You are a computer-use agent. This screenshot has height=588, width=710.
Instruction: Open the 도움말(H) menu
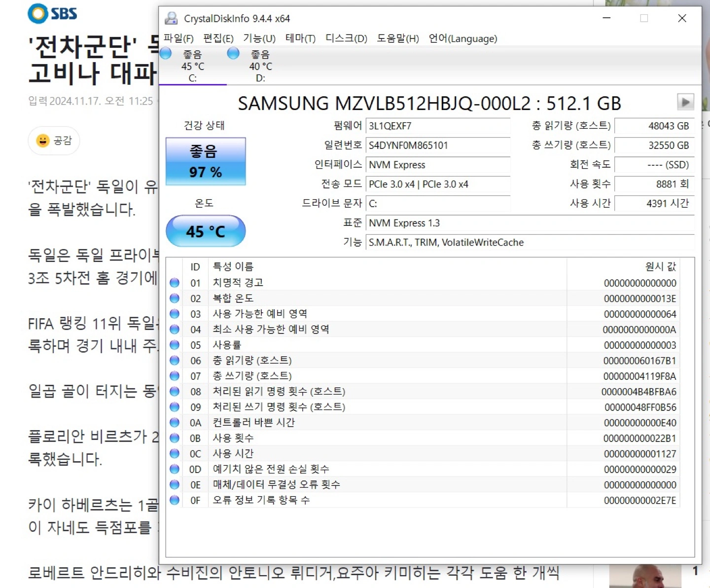tap(398, 38)
